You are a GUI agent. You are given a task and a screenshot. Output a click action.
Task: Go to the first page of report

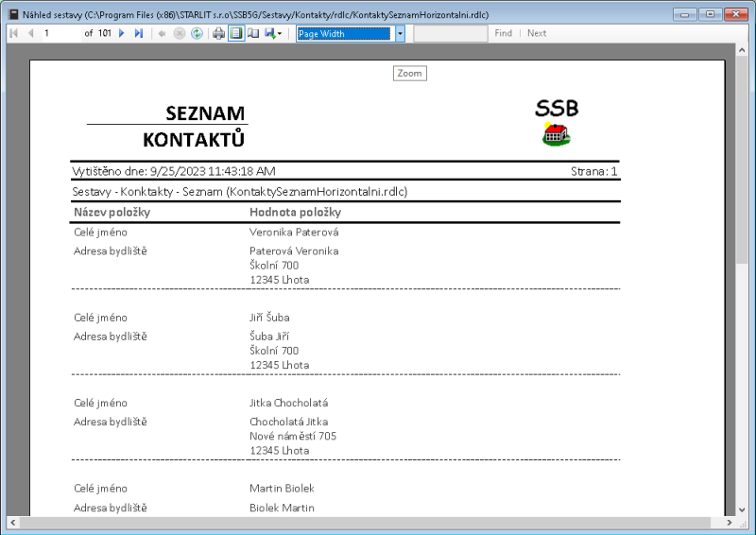pos(13,33)
